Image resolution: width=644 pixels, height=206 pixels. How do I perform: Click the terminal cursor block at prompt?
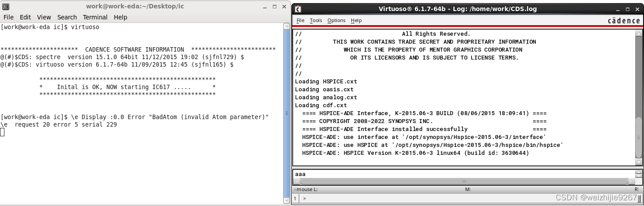[2, 132]
